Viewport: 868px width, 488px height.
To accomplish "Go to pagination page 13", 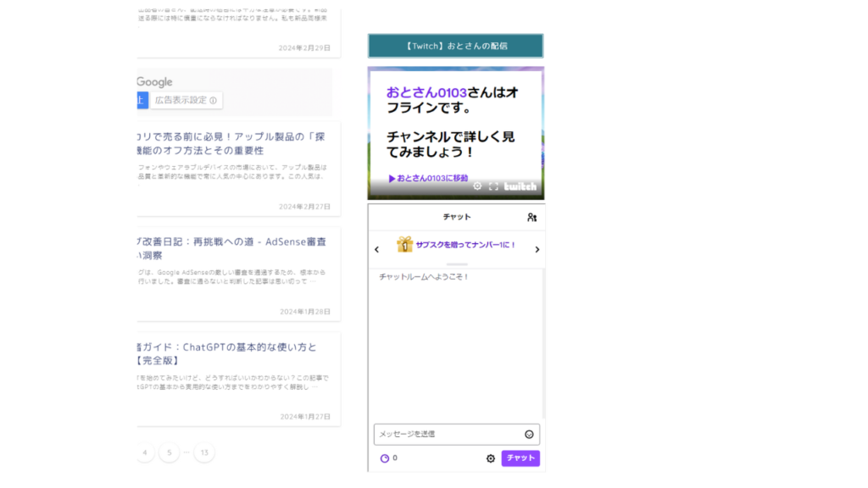I will (204, 452).
